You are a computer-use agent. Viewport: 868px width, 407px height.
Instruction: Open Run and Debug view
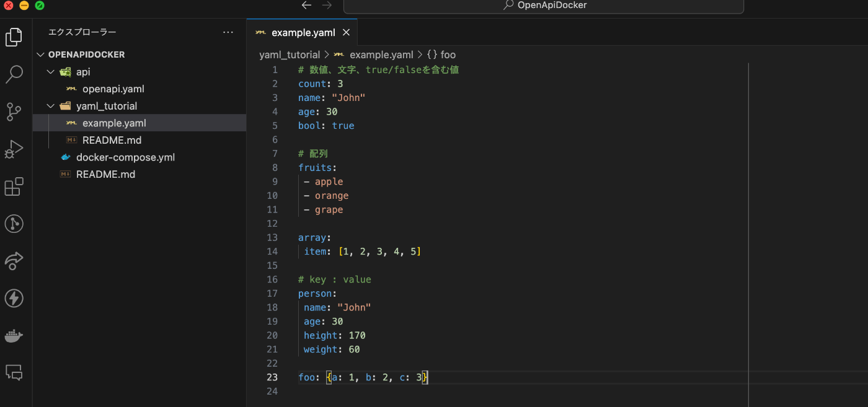(14, 149)
